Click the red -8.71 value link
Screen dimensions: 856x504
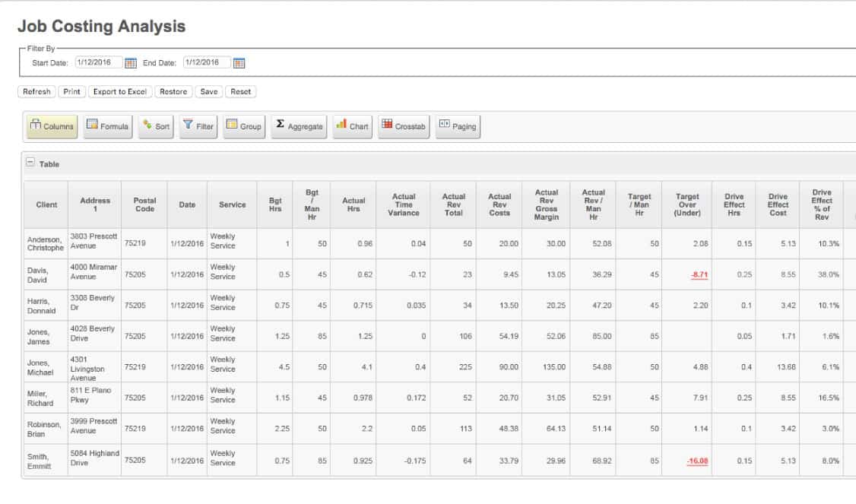pyautogui.click(x=699, y=274)
